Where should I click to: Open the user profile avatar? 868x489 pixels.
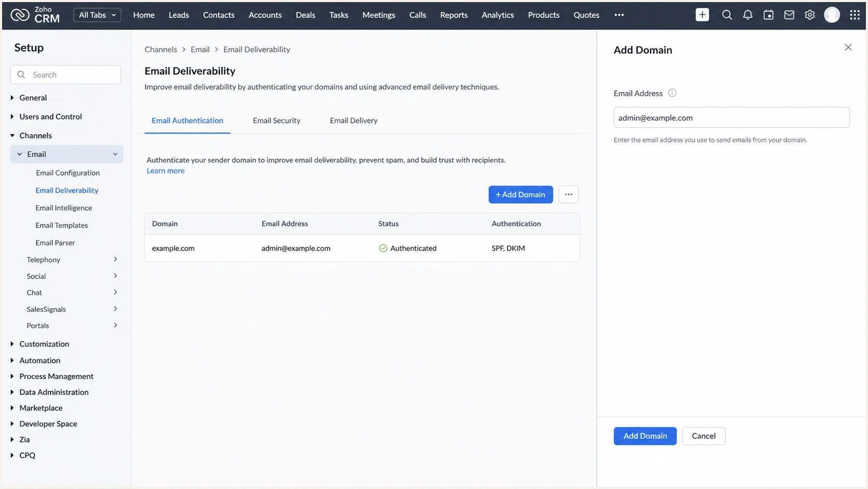tap(832, 15)
